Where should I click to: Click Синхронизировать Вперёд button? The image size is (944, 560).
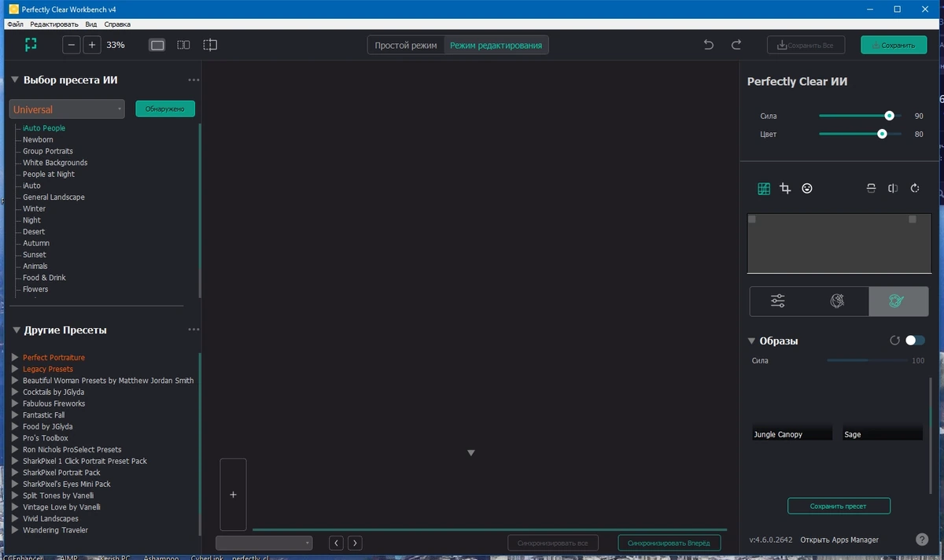pyautogui.click(x=669, y=543)
